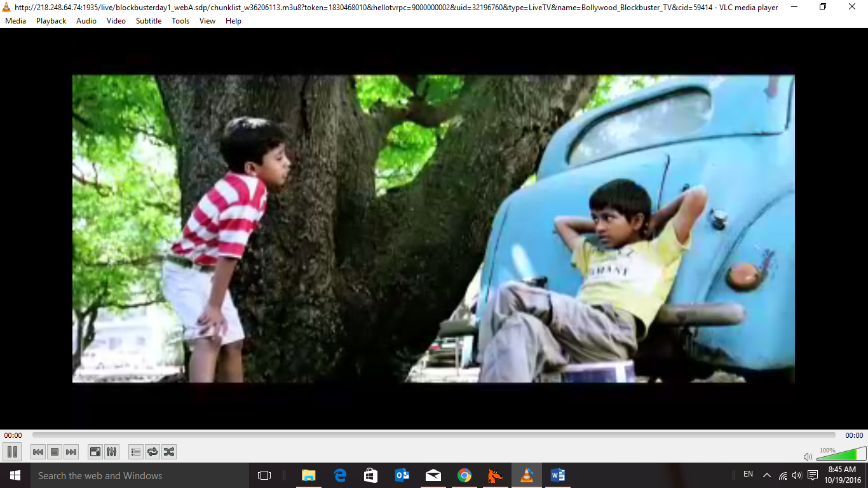868x488 pixels.
Task: Open the Help menu
Action: [x=234, y=21]
